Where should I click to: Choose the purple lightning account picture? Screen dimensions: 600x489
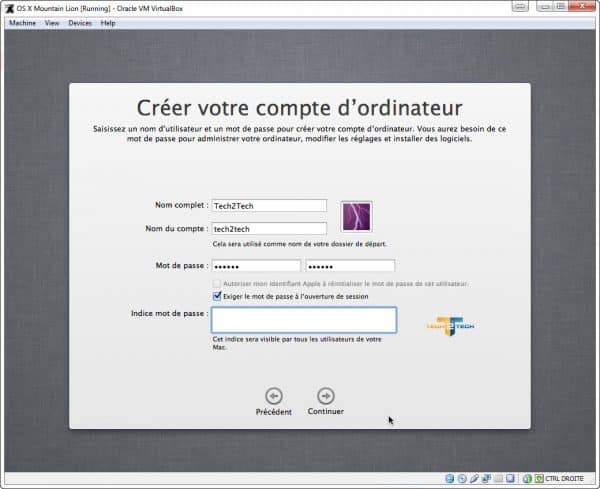coord(356,215)
